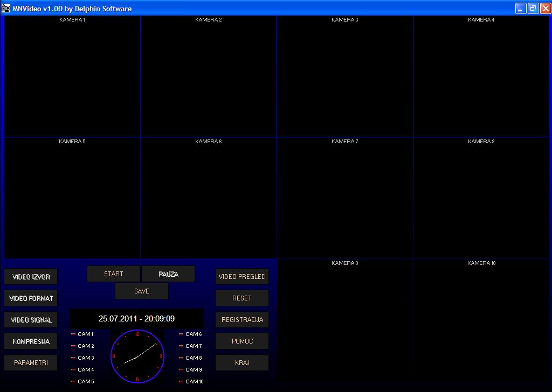Toggle the CAM 10 indicator
The height and width of the screenshot is (392, 552).
point(191,381)
